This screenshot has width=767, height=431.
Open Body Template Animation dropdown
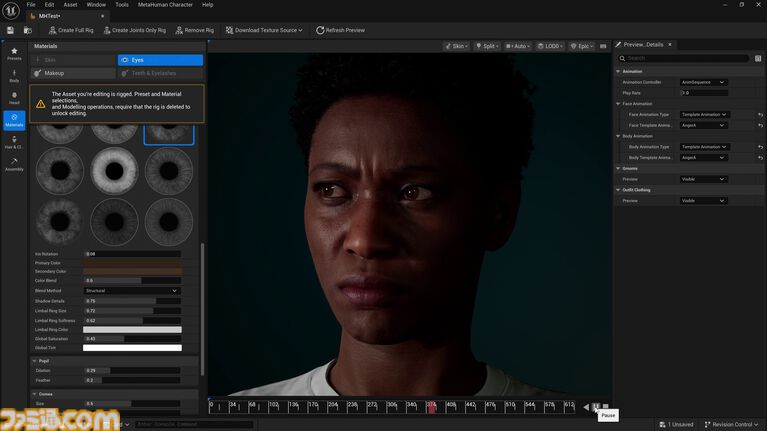pos(703,158)
